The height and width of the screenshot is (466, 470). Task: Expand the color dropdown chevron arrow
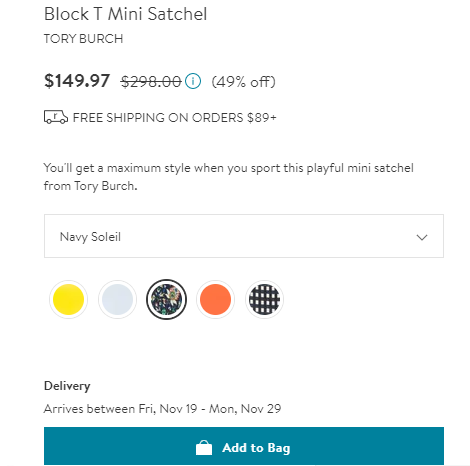422,237
